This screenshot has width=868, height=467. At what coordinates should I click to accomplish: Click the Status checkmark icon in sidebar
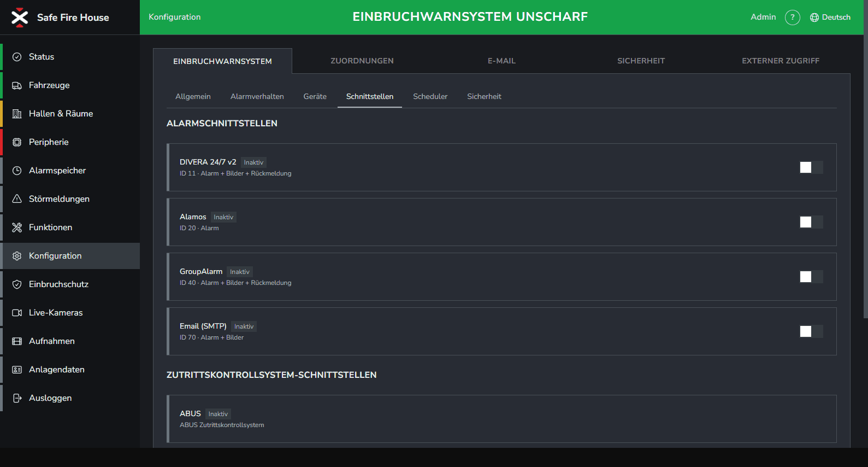17,57
